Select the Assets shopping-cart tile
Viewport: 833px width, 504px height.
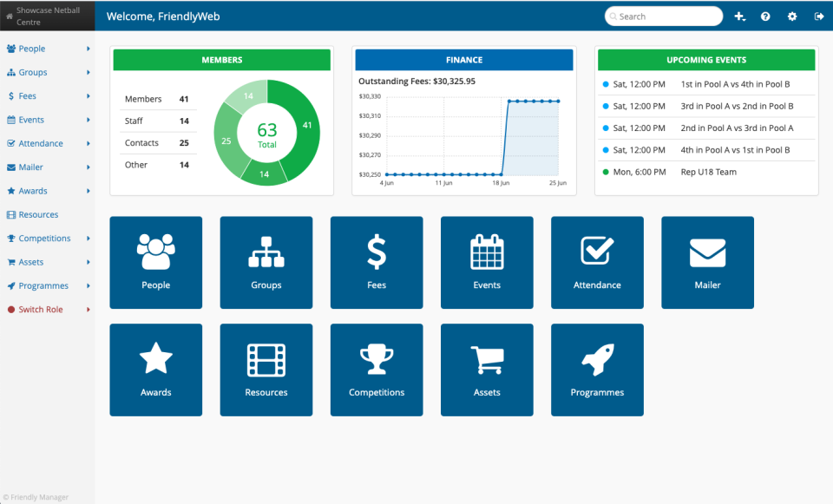486,370
